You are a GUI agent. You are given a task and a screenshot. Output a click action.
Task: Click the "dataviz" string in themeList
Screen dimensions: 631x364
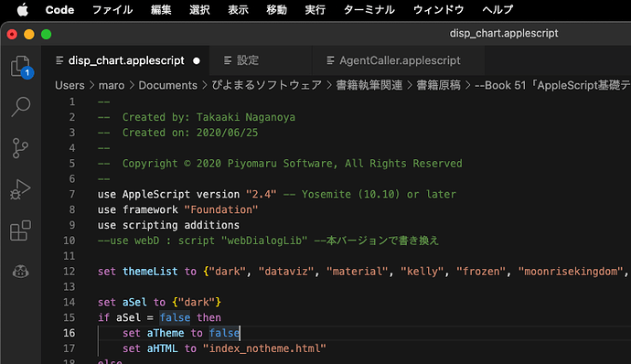point(285,272)
